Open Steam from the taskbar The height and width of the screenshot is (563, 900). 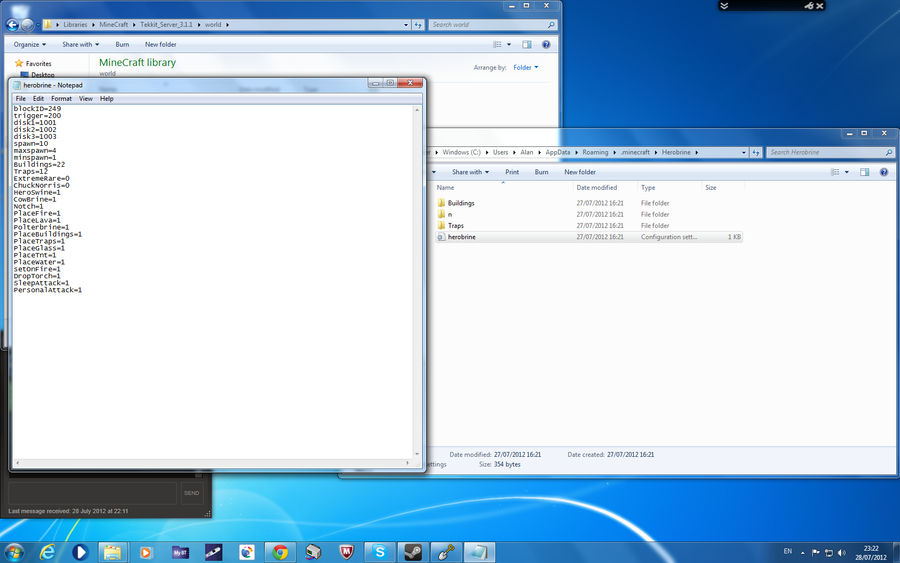pyautogui.click(x=413, y=552)
